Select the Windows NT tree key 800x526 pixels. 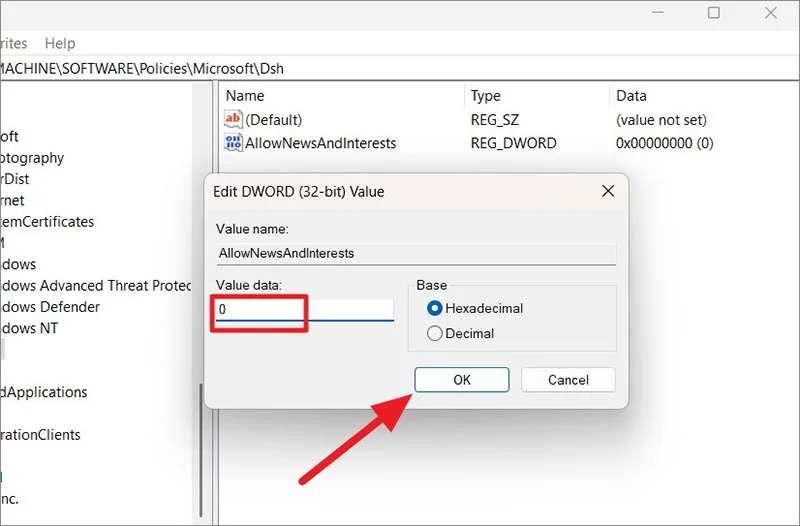click(29, 328)
